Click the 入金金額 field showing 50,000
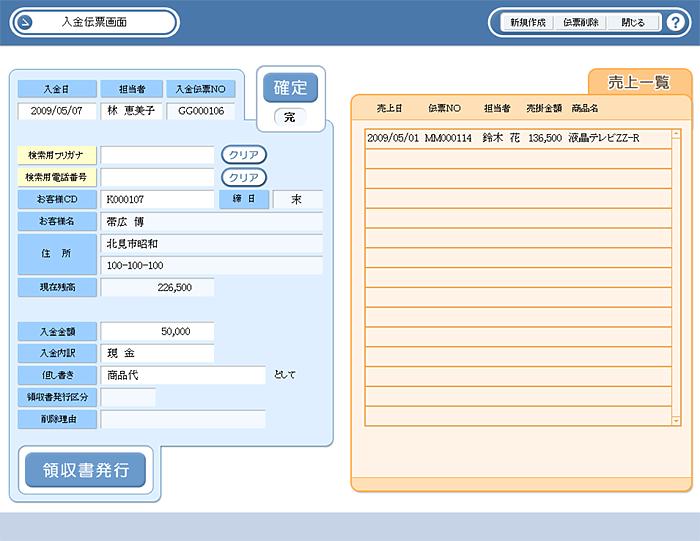700x541 pixels. click(x=157, y=331)
